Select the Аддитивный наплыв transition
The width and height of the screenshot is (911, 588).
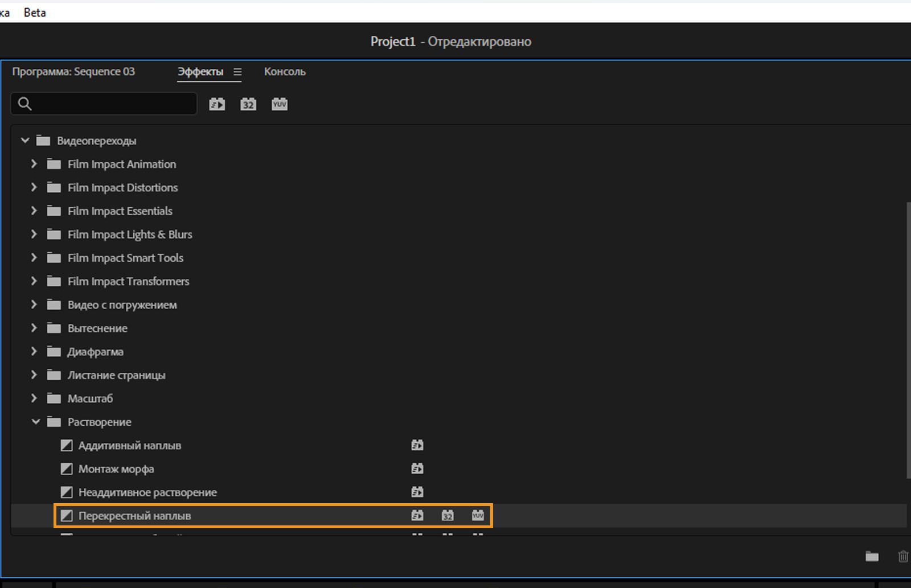coord(130,445)
